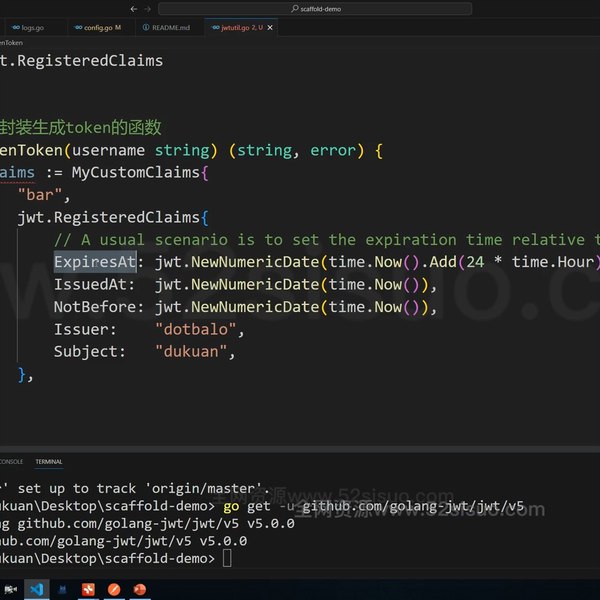This screenshot has height=600, width=600.
Task: Click the README.md info file icon
Action: (x=146, y=27)
